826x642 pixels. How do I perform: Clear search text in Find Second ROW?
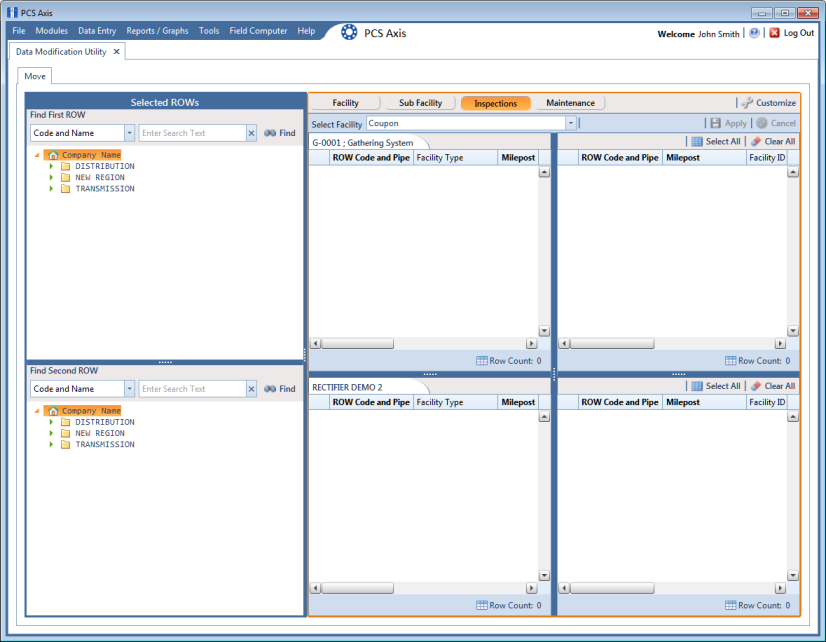[x=251, y=389]
